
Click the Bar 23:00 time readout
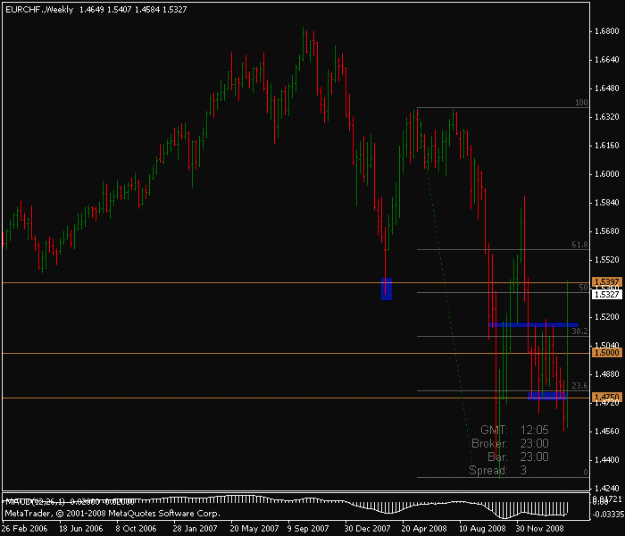(x=518, y=457)
